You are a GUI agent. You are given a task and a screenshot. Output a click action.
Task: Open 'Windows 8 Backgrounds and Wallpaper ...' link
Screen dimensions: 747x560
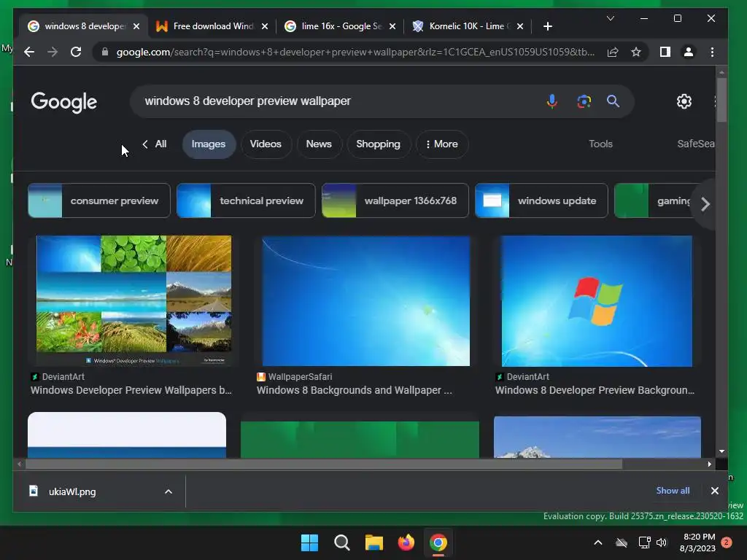pyautogui.click(x=354, y=391)
